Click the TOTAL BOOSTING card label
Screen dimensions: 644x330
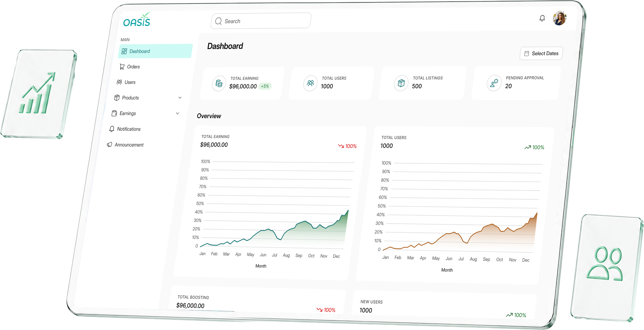pos(193,297)
